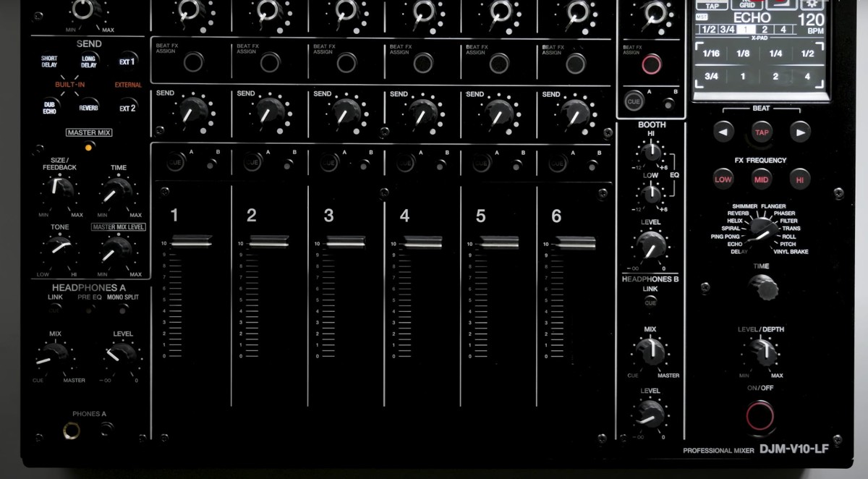
Task: Select the DUB ECHO built-in effect
Action: coord(48,107)
